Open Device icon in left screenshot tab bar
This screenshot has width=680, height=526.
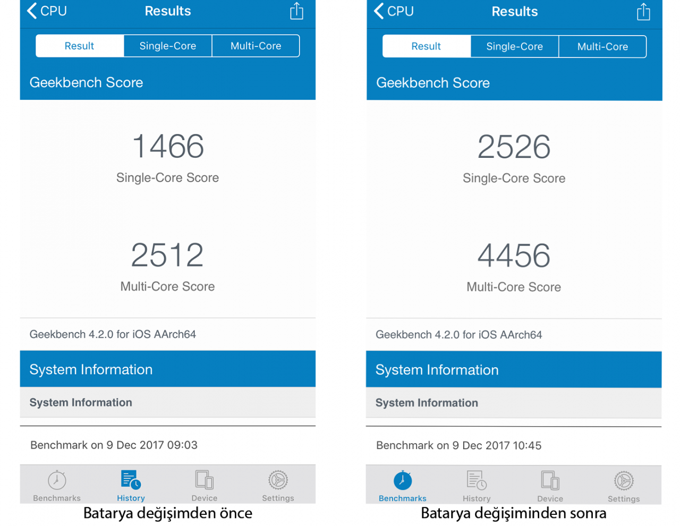[204, 481]
